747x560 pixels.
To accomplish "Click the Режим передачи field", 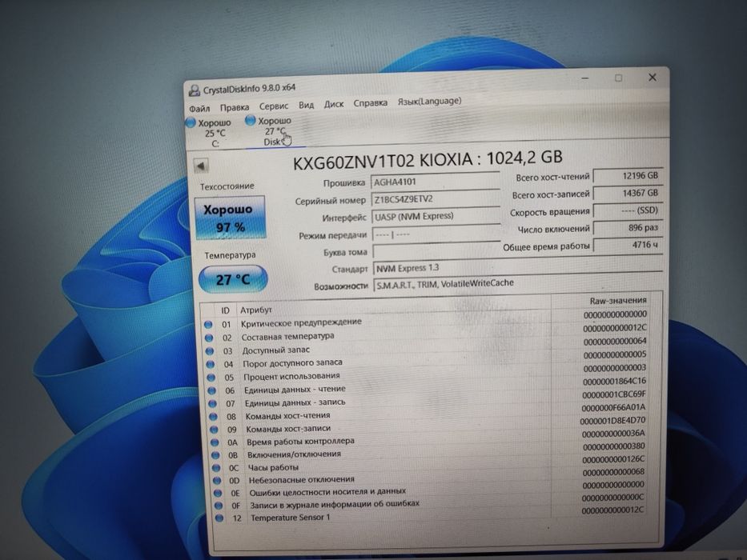I will click(436, 234).
